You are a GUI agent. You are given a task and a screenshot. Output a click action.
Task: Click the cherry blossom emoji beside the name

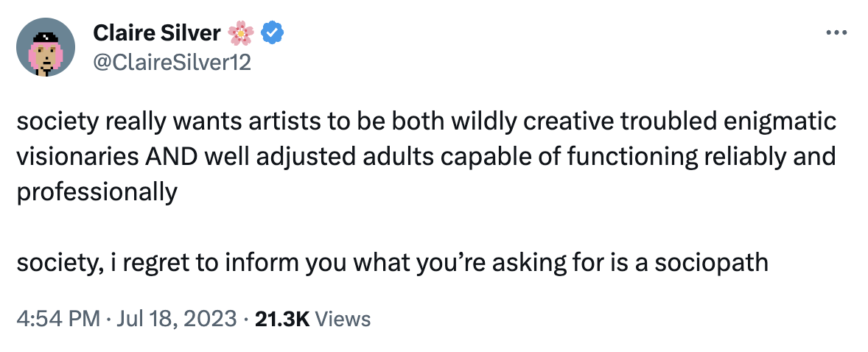click(241, 34)
